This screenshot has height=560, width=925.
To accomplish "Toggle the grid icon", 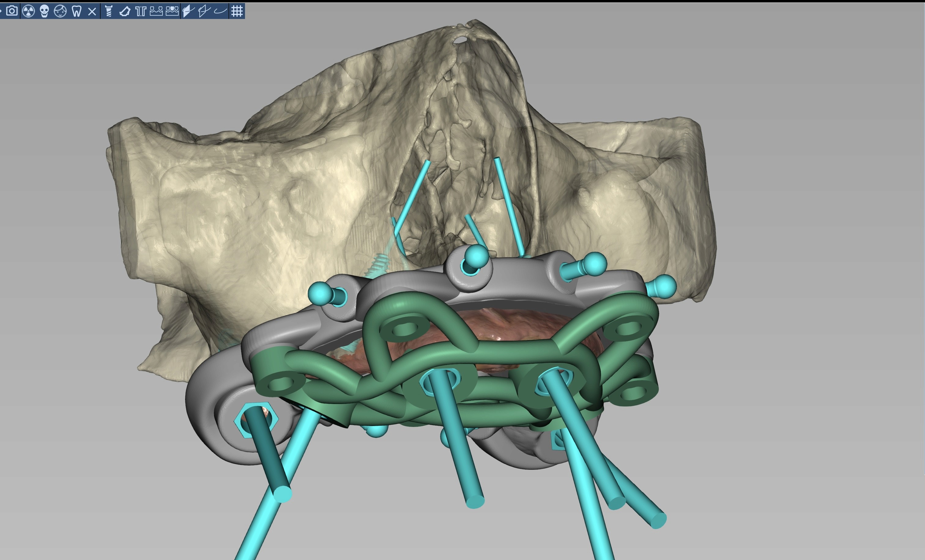I will pos(237,11).
